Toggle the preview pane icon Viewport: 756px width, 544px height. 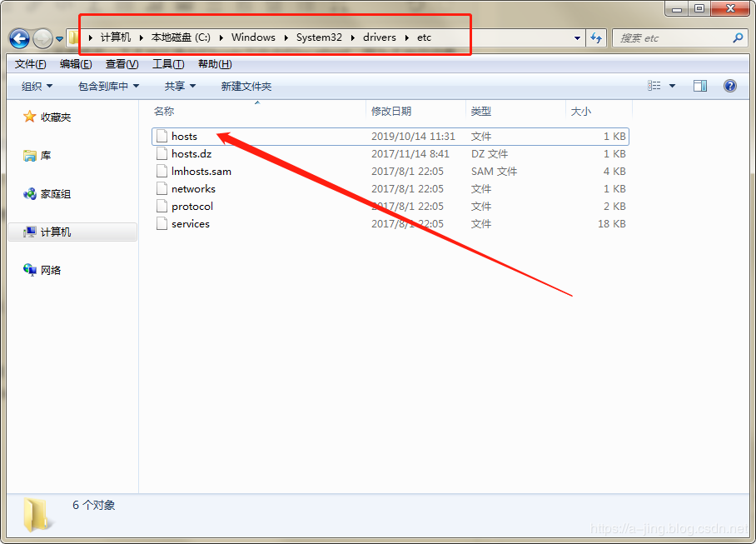tap(700, 86)
